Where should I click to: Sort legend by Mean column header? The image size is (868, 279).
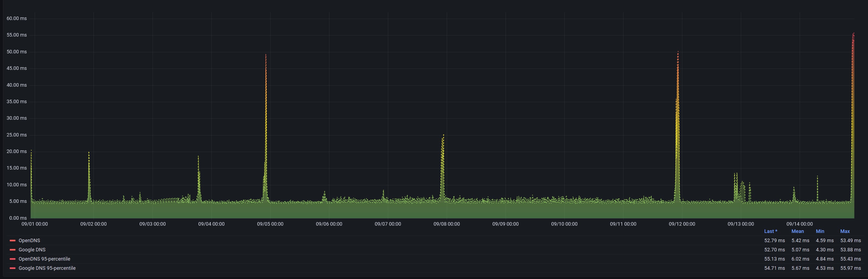tap(798, 231)
